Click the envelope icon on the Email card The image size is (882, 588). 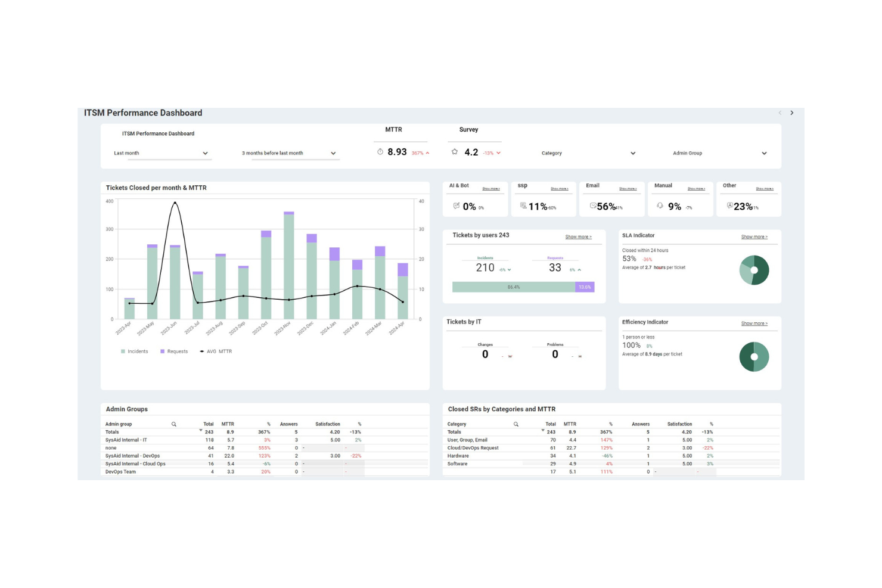pos(592,207)
